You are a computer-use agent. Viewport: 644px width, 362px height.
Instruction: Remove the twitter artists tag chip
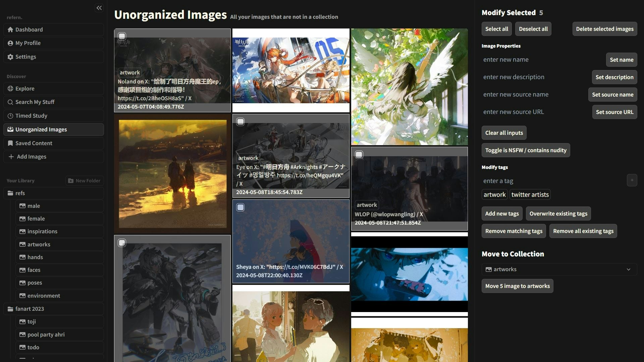[x=530, y=194]
